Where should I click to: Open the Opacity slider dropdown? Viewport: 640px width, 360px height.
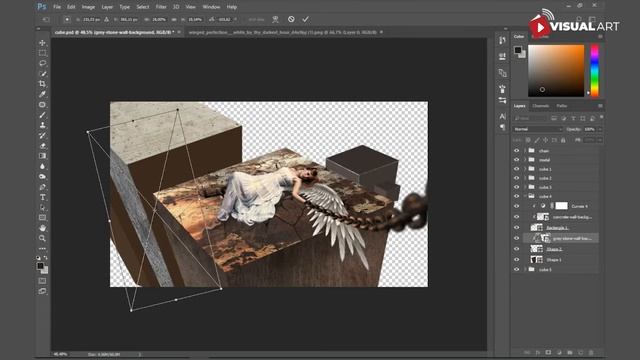point(600,129)
